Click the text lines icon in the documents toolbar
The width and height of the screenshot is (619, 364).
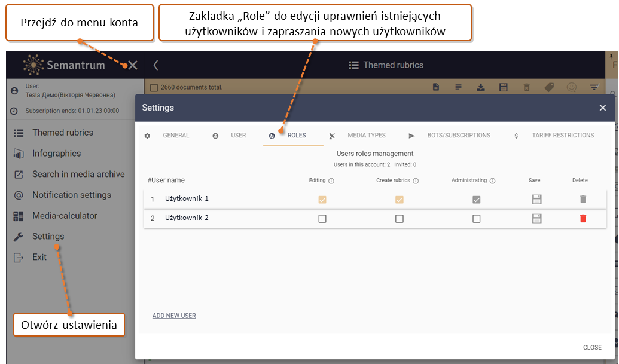pos(458,87)
